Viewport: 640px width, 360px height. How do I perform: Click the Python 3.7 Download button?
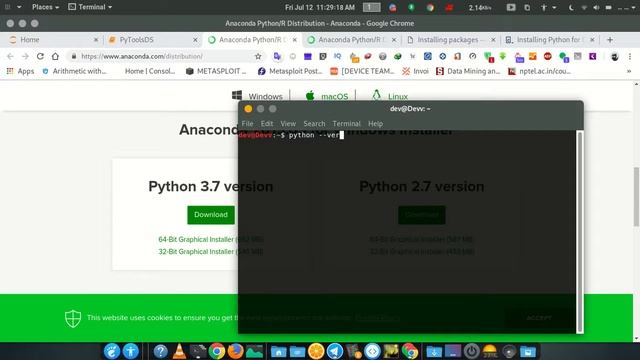pos(211,215)
